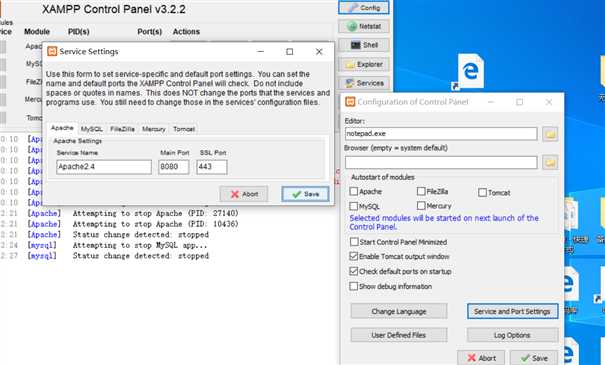Screen dimensions: 605x365
Task: Click the Module column header
Action: click(37, 32)
